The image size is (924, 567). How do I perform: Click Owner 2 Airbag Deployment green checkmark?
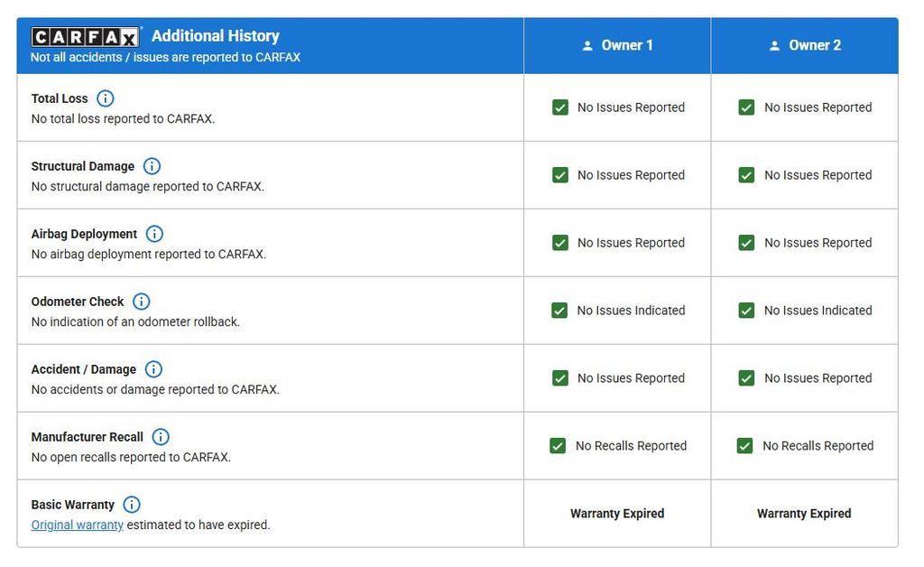click(x=746, y=243)
